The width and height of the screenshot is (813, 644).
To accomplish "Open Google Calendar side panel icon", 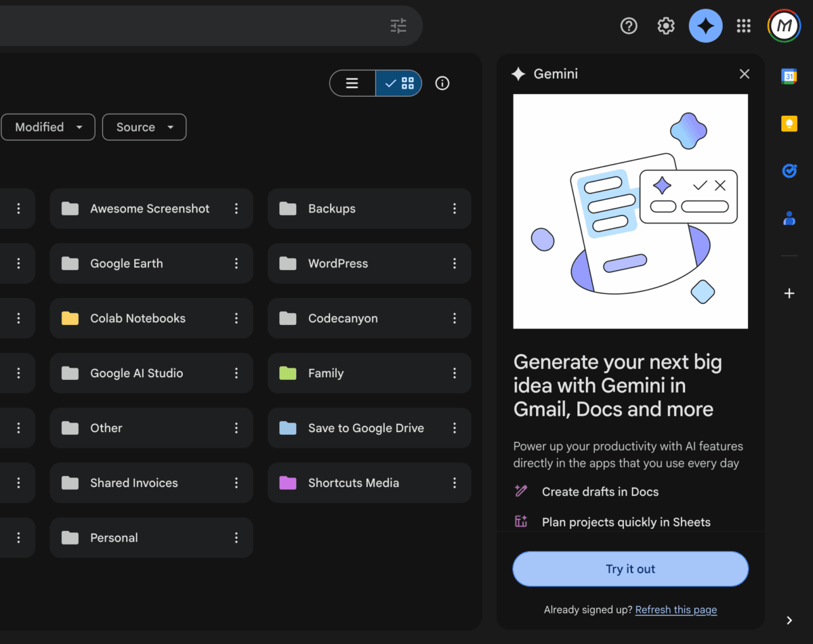I will 789,77.
